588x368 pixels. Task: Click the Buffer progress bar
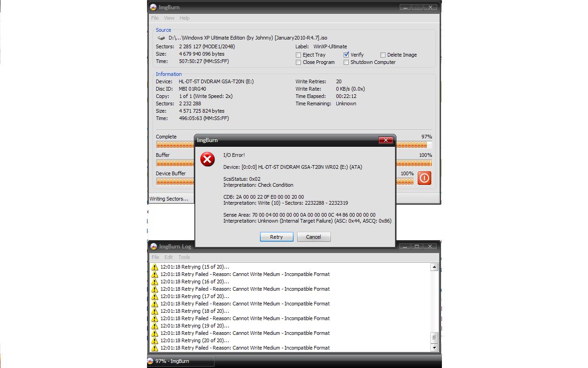294,163
